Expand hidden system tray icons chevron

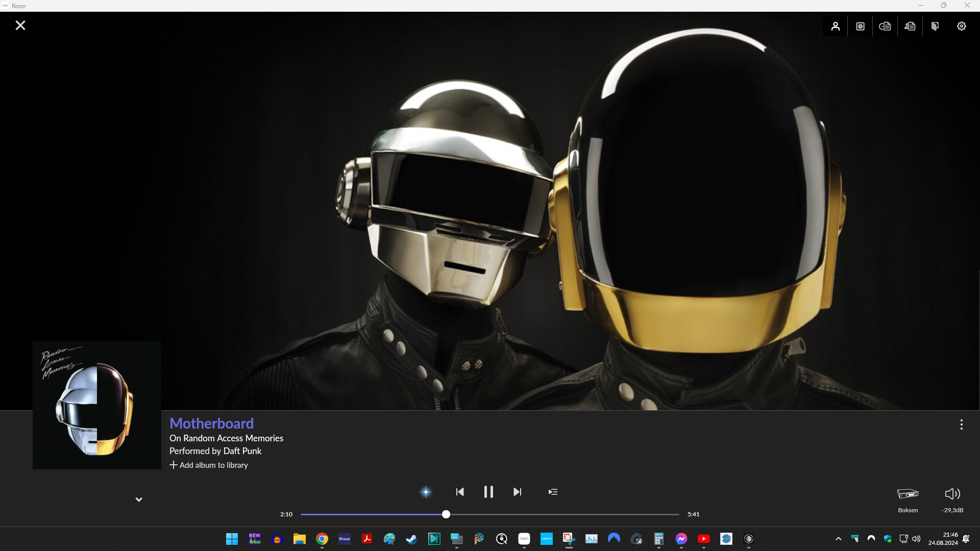tap(839, 539)
